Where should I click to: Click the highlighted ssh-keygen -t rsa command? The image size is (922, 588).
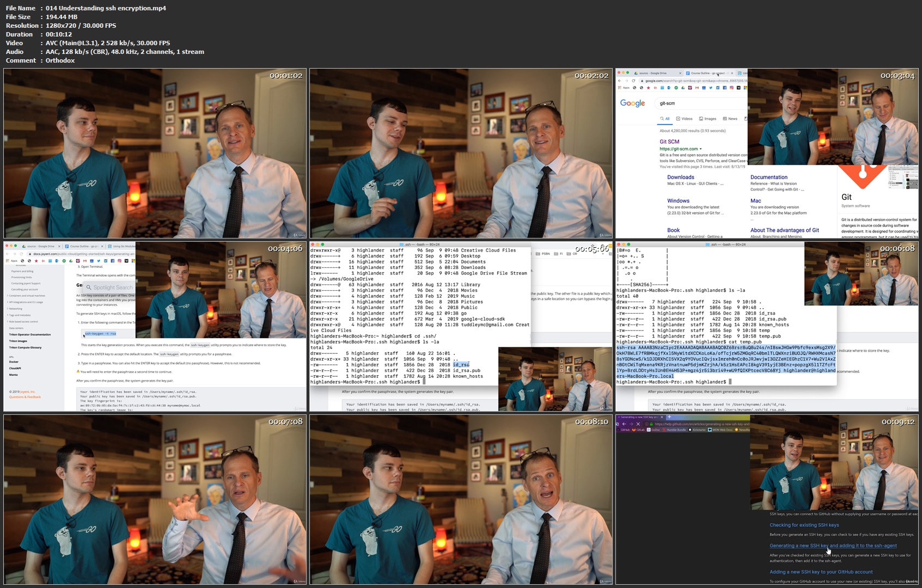[100, 333]
